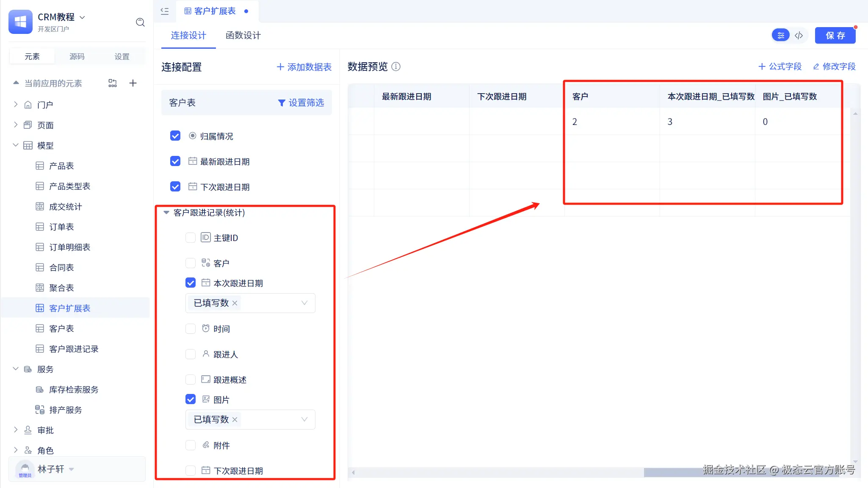Remove 已填写数 tag under 图片
Screen dimensions: 868x488
[235, 419]
